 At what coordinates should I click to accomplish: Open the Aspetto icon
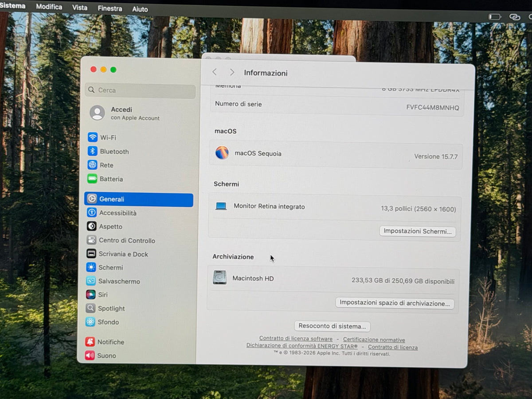(x=91, y=226)
